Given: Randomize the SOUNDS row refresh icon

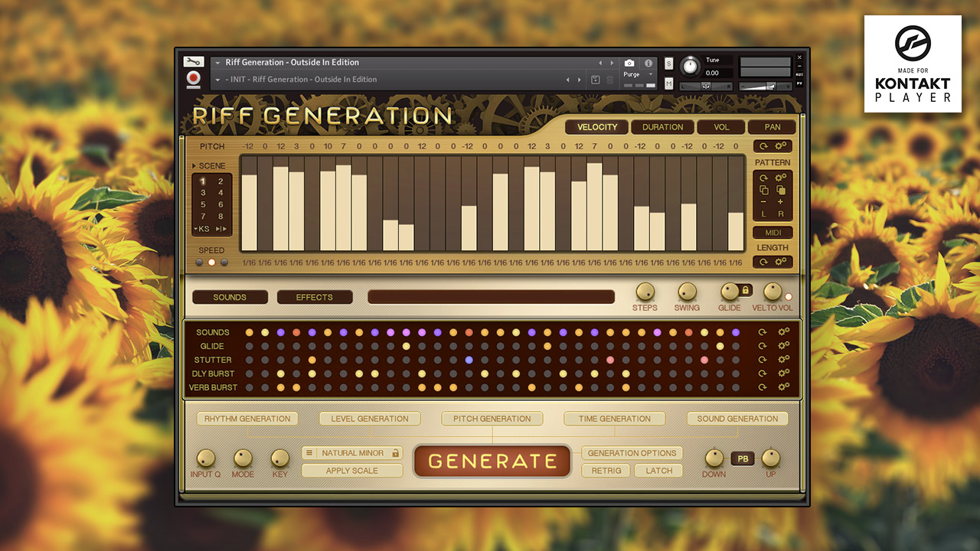Looking at the screenshot, I should point(763,332).
